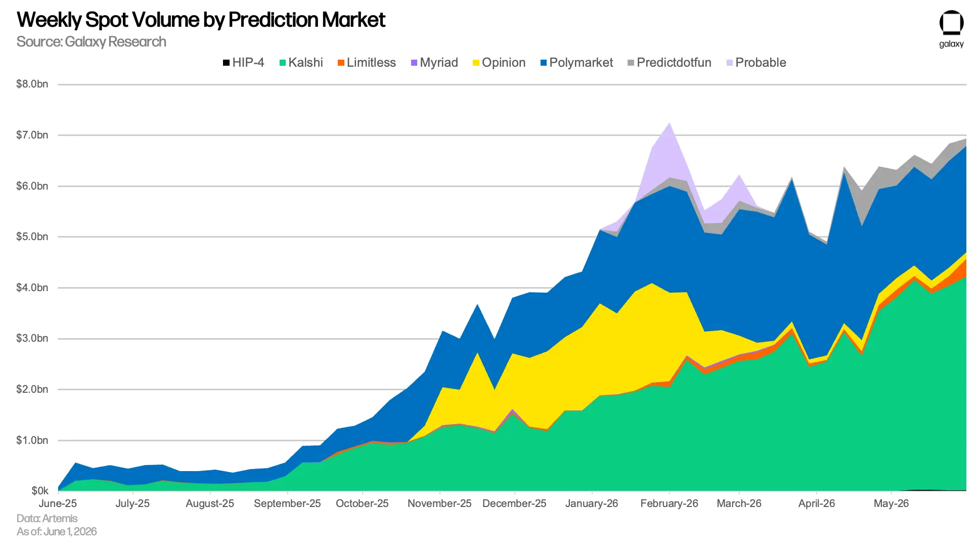The image size is (980, 553).
Task: Click the "July-25" x-axis label
Action: (x=132, y=503)
